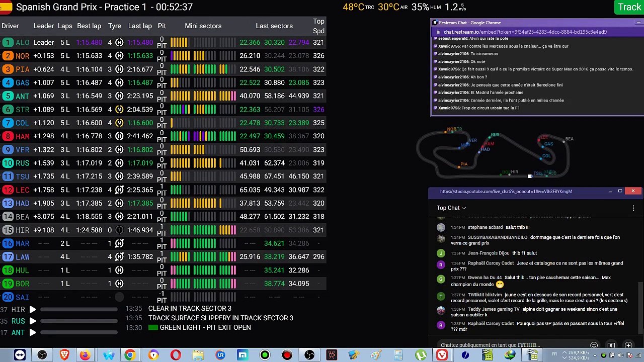The height and width of the screenshot is (362, 644).
Task: Open Firefox from taskbar
Action: [x=86, y=355]
